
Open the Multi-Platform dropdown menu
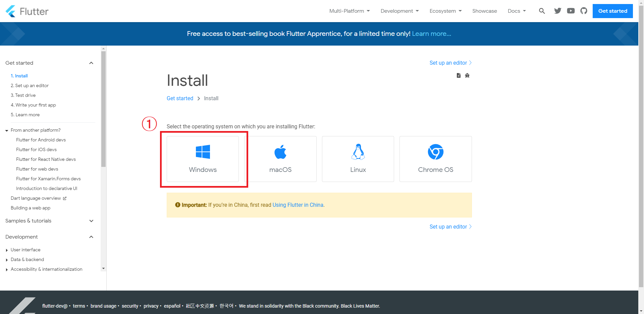[x=350, y=11]
